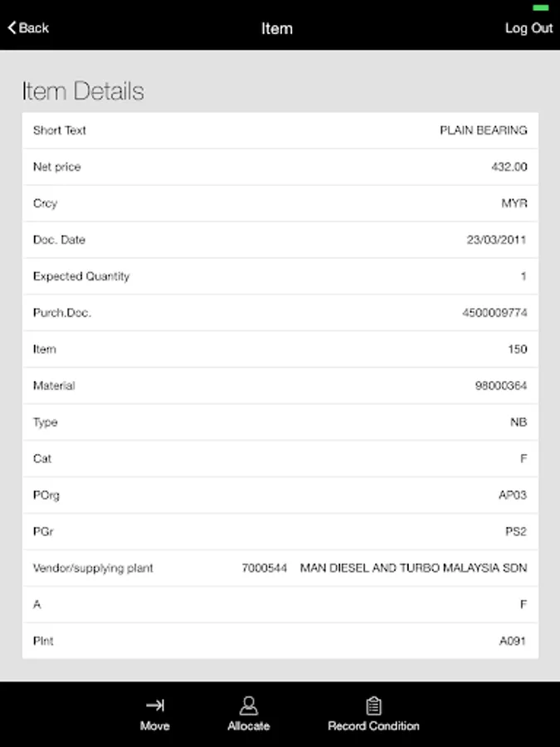Screen dimensions: 560x747
Task: Select the Short Text row
Action: 280,130
